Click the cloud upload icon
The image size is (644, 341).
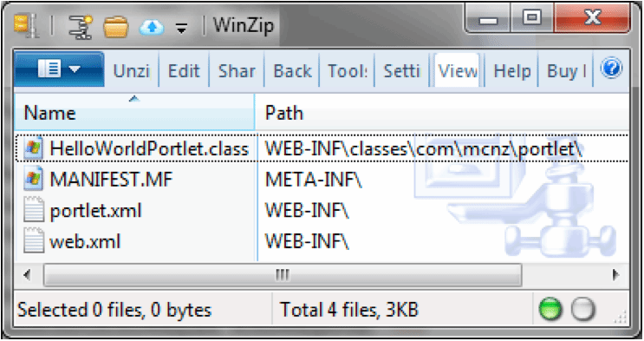point(152,27)
